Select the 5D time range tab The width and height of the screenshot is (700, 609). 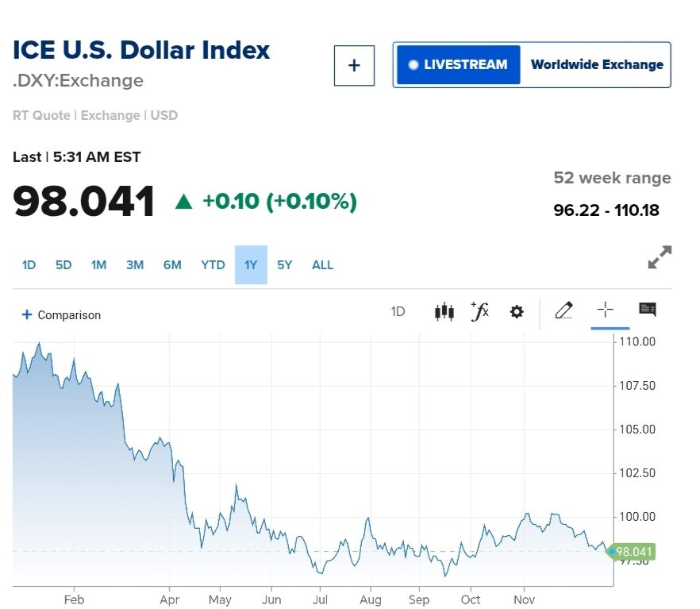pos(63,265)
